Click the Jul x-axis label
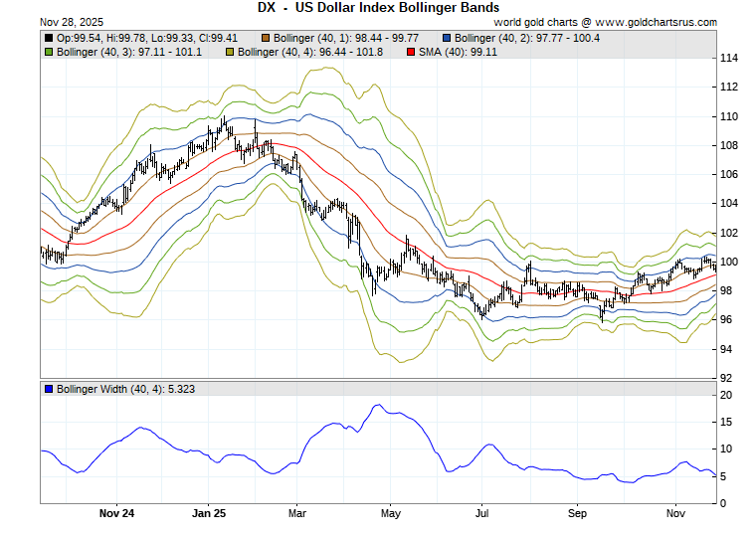Viewport: 756px width, 539px height. (483, 514)
